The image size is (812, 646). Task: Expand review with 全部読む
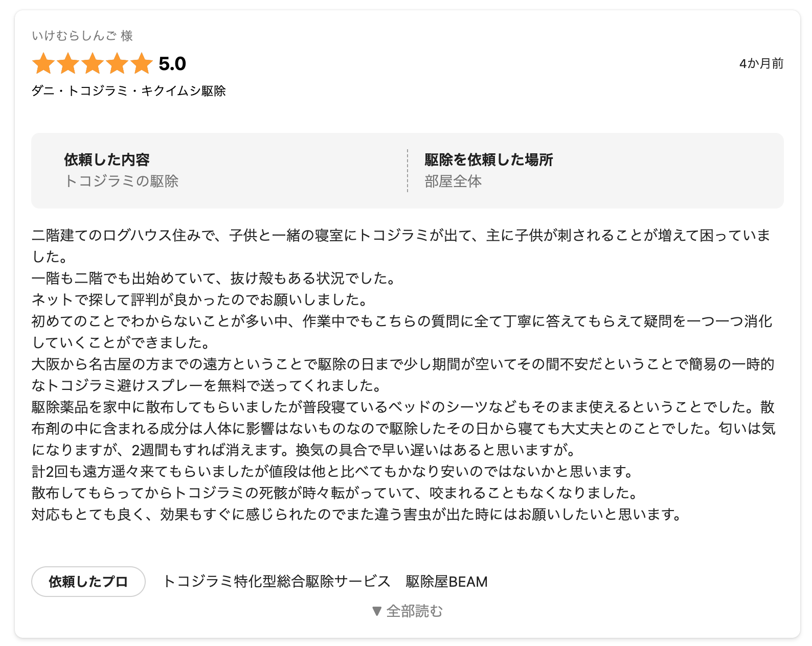pyautogui.click(x=408, y=611)
